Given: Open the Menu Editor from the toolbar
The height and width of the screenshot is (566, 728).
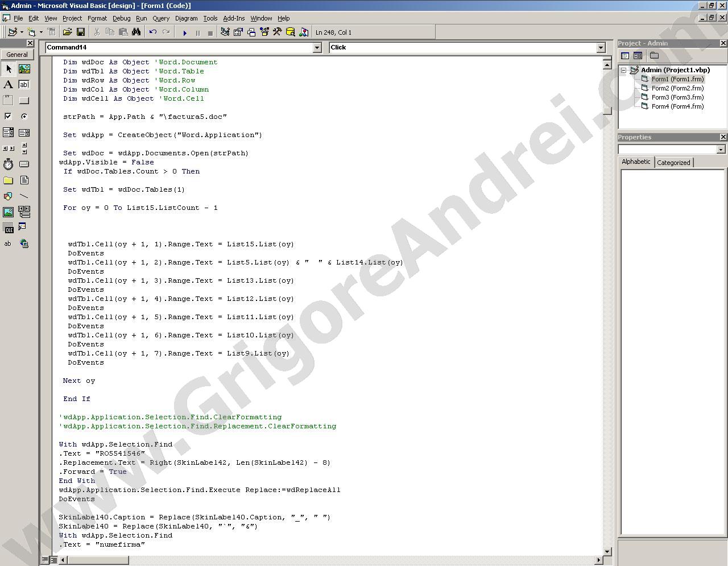Looking at the screenshot, I should point(51,32).
